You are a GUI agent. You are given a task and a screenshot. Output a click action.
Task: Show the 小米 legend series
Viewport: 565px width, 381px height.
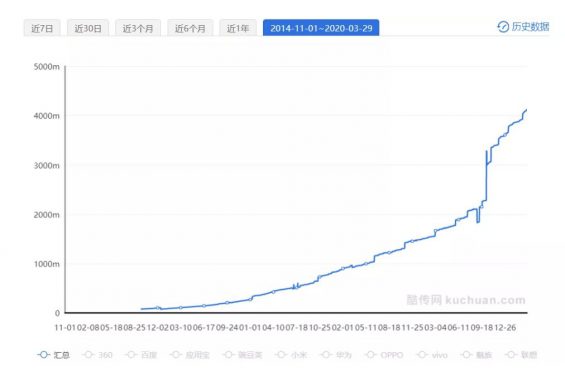tap(291, 355)
